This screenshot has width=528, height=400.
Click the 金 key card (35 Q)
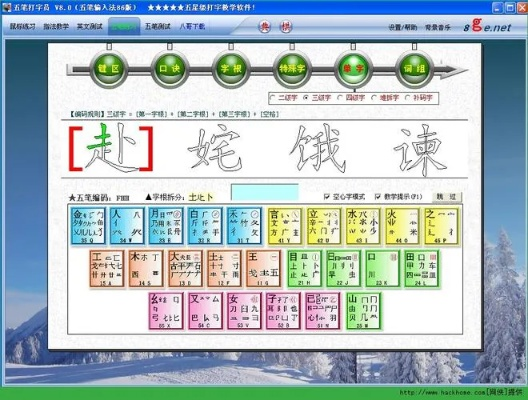click(88, 226)
